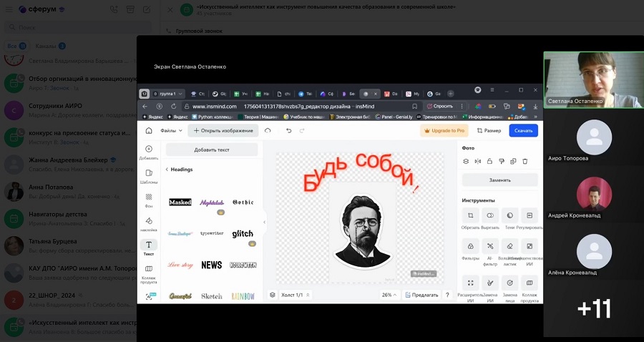
Task: Open Фон in the left sidebar
Action: coord(149,200)
